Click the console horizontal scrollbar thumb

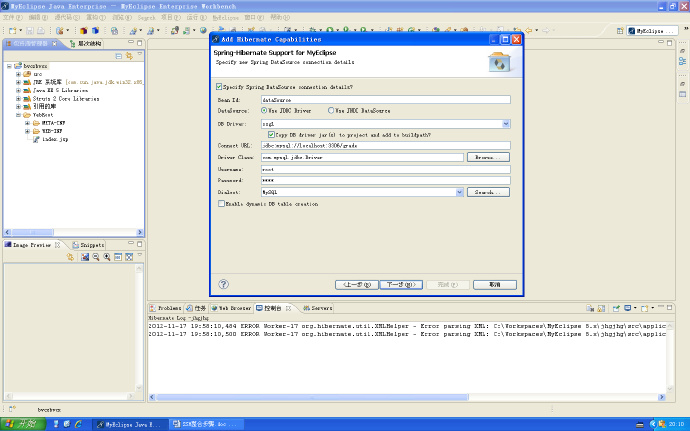tap(312, 397)
